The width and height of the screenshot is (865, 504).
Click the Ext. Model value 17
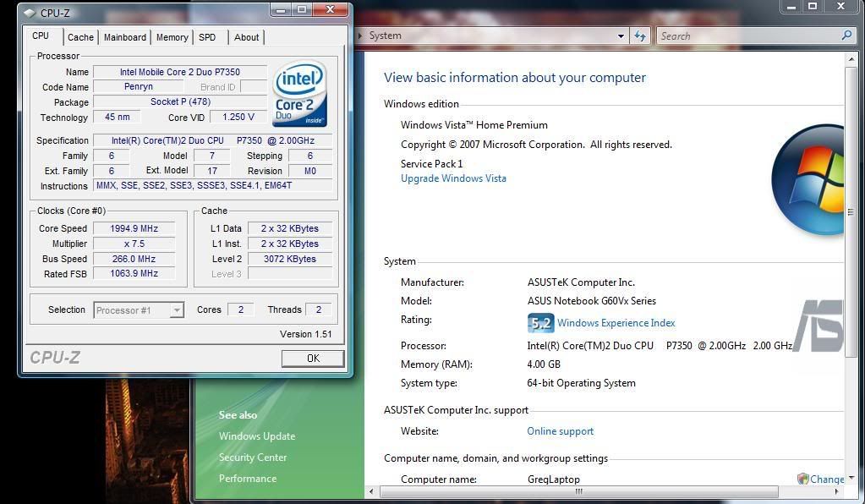click(212, 171)
